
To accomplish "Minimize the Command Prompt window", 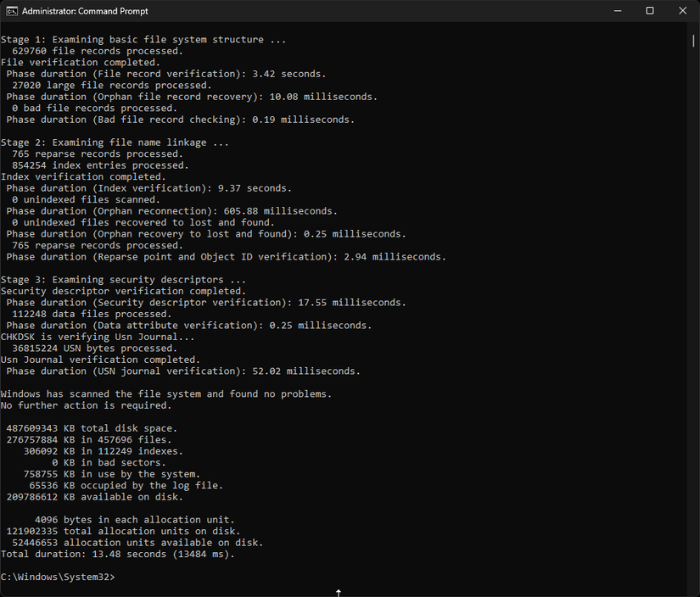I will 618,11.
